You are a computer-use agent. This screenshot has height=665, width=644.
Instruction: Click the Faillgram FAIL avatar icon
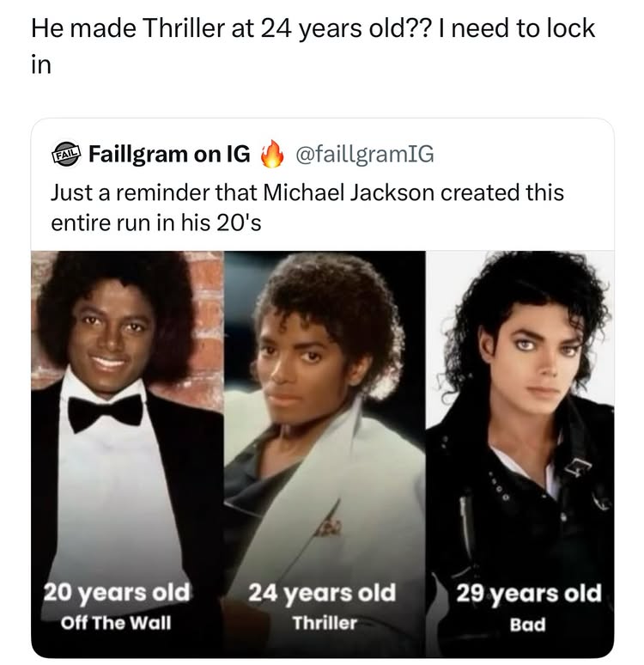click(x=65, y=155)
